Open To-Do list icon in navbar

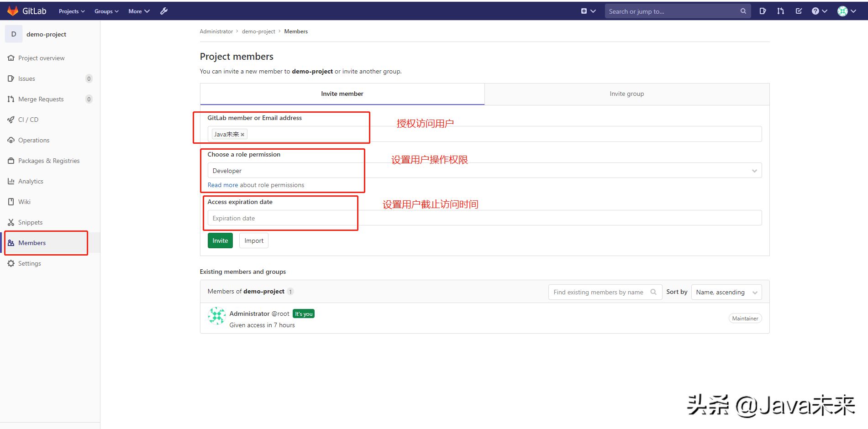tap(799, 11)
